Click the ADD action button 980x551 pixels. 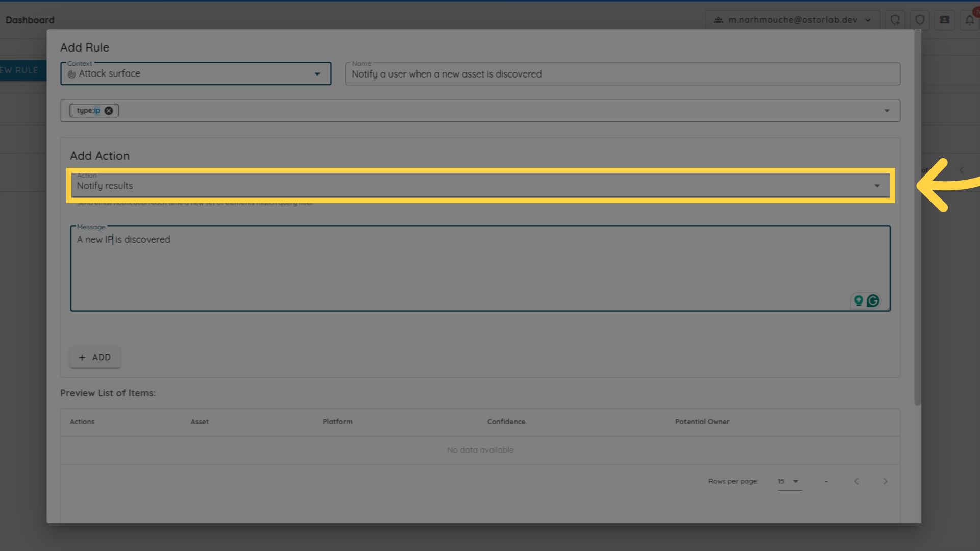tap(95, 358)
